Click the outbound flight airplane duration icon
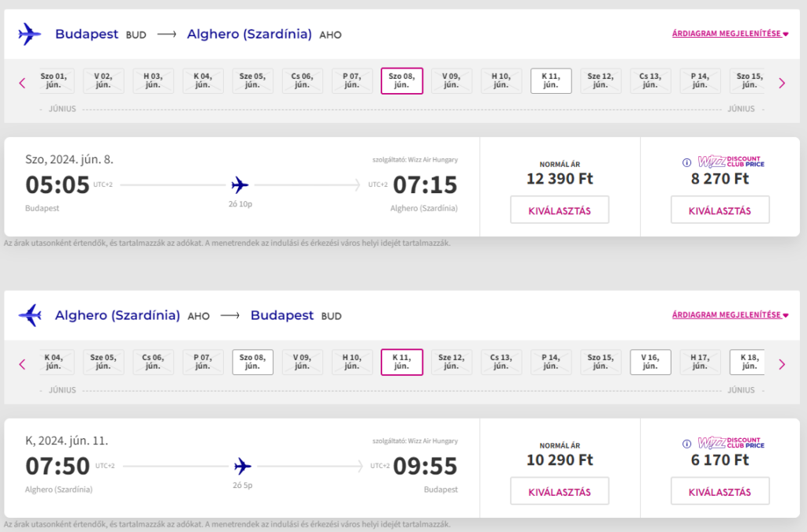The width and height of the screenshot is (807, 532). (x=240, y=185)
